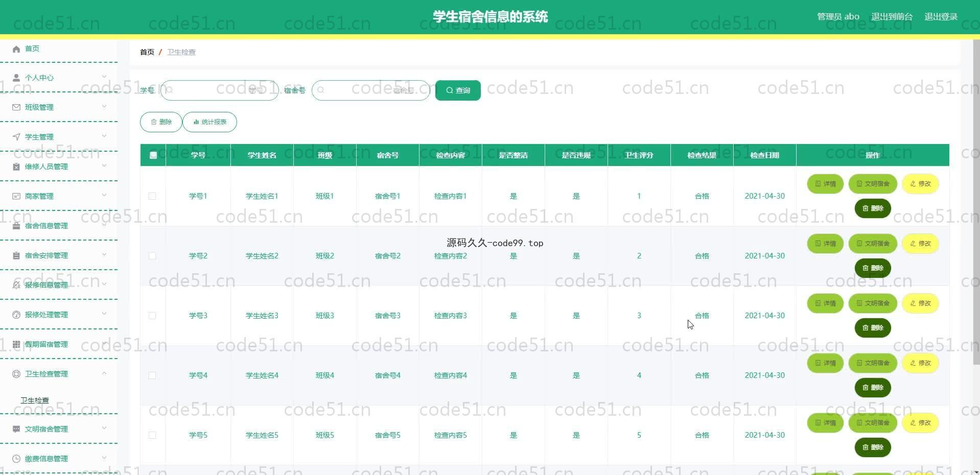980x475 pixels.
Task: Click the icon beside 宿舍信息管理
Action: pos(16,226)
